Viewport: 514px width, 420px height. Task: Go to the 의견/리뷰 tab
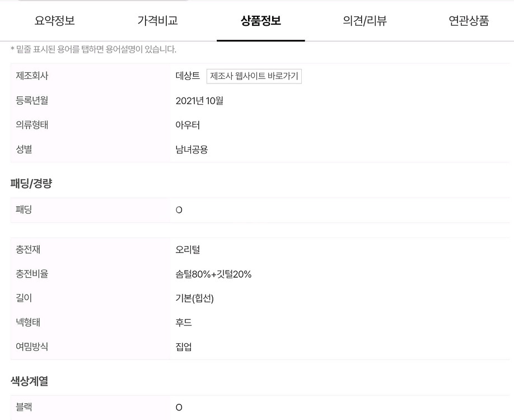365,21
